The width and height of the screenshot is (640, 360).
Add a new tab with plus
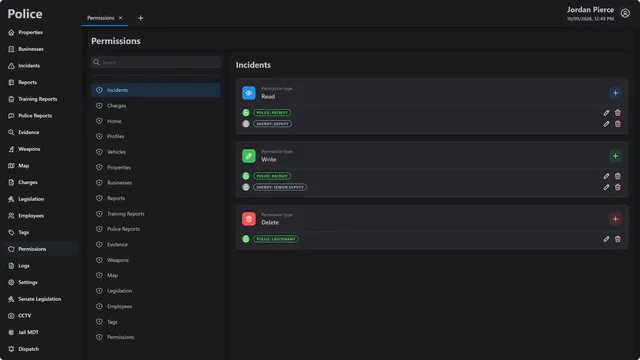(x=140, y=18)
